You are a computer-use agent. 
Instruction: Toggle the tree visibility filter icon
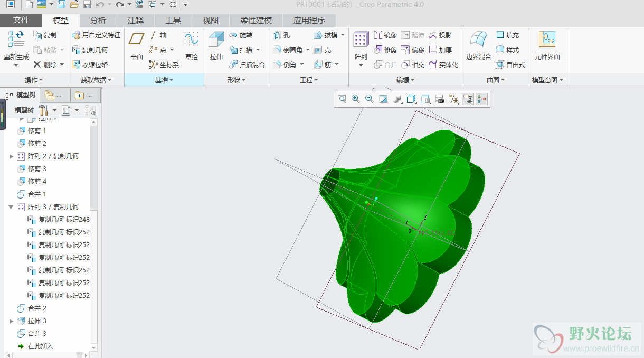click(90, 110)
